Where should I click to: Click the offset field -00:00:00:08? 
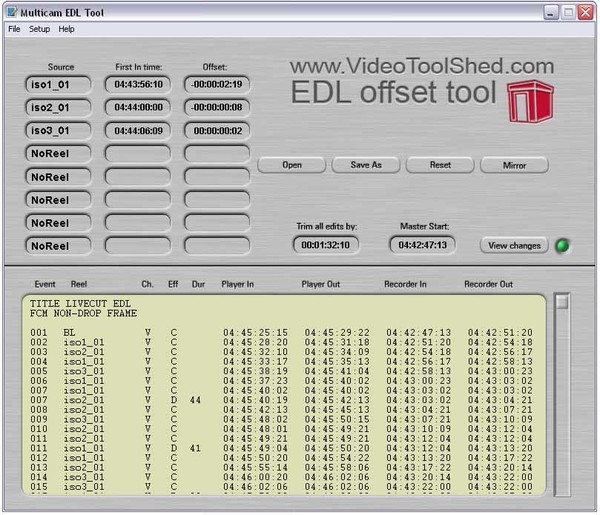click(217, 107)
